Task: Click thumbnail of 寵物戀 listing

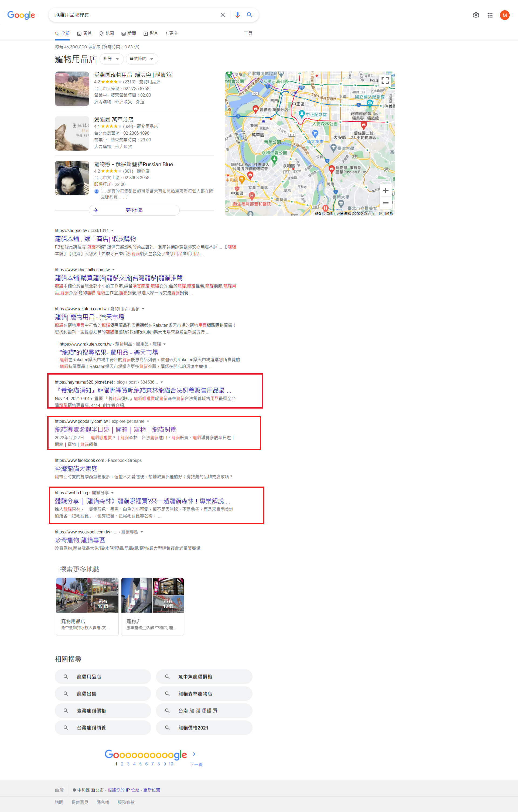Action: 72,178
